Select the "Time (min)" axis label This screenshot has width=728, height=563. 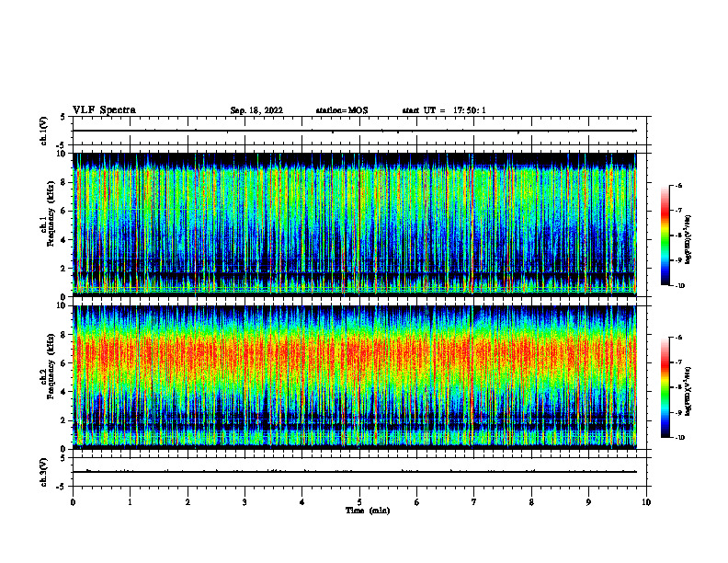click(x=368, y=511)
